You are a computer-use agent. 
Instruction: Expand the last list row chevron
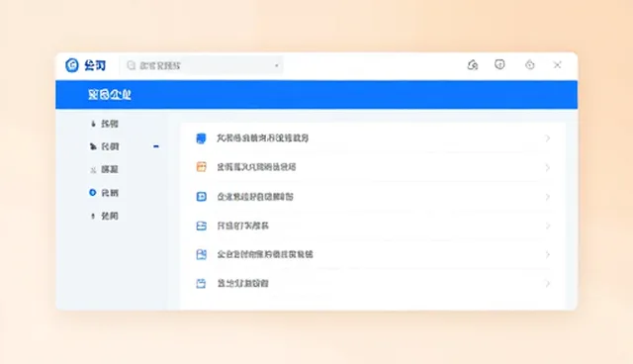pyautogui.click(x=548, y=284)
